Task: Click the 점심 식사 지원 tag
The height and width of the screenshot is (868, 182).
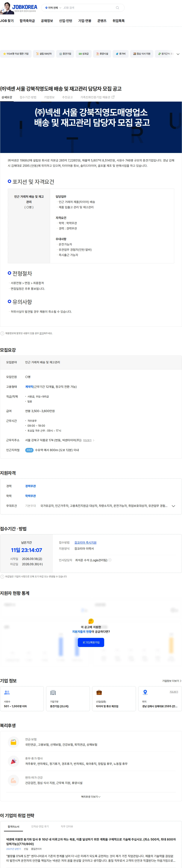Action: click(x=142, y=54)
